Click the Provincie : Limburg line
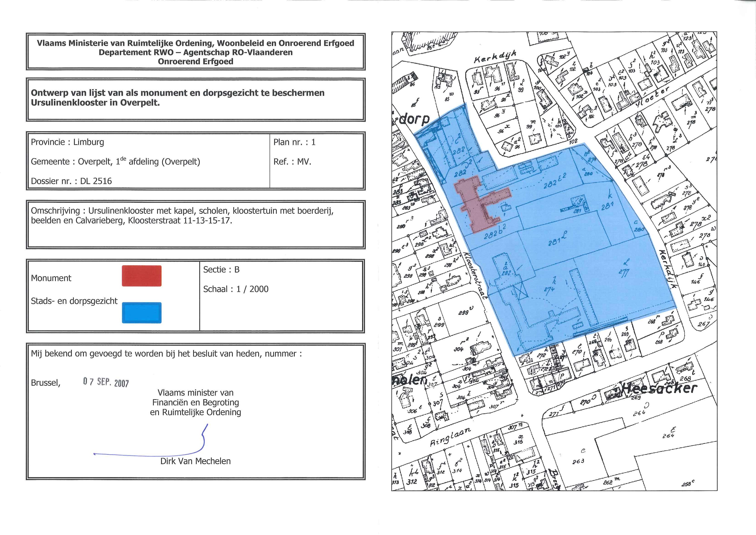756x535 pixels. 67,142
